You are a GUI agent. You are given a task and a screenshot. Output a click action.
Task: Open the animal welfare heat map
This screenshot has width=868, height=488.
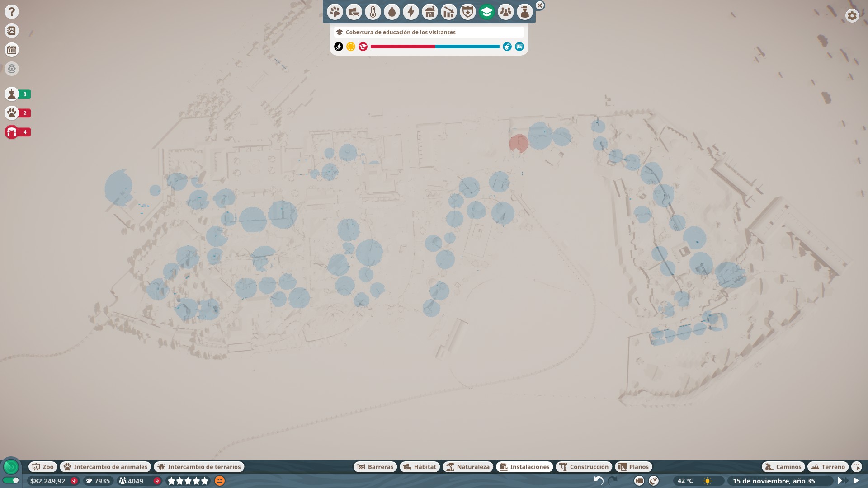coord(335,12)
